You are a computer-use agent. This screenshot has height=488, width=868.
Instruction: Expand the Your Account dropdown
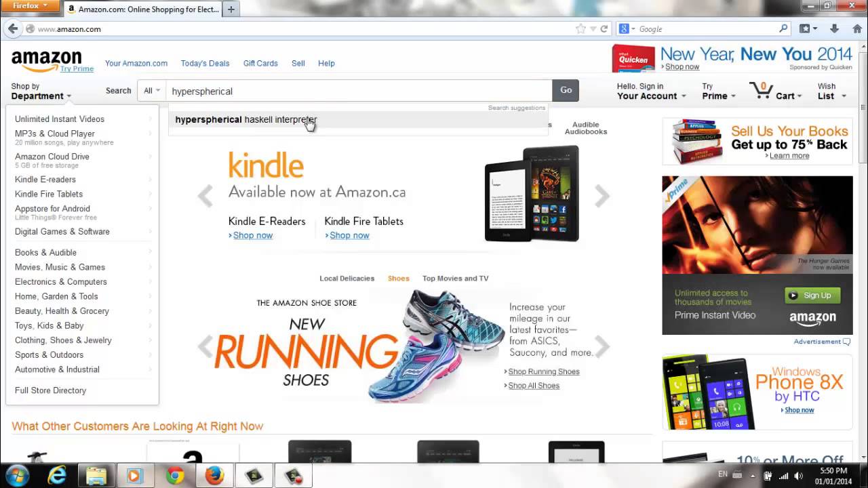pos(651,91)
